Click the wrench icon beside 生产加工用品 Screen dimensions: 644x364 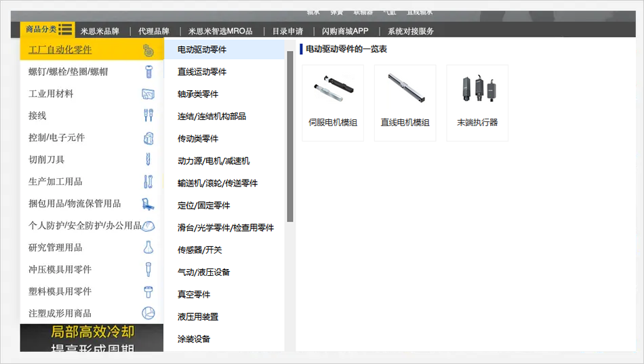(x=148, y=182)
